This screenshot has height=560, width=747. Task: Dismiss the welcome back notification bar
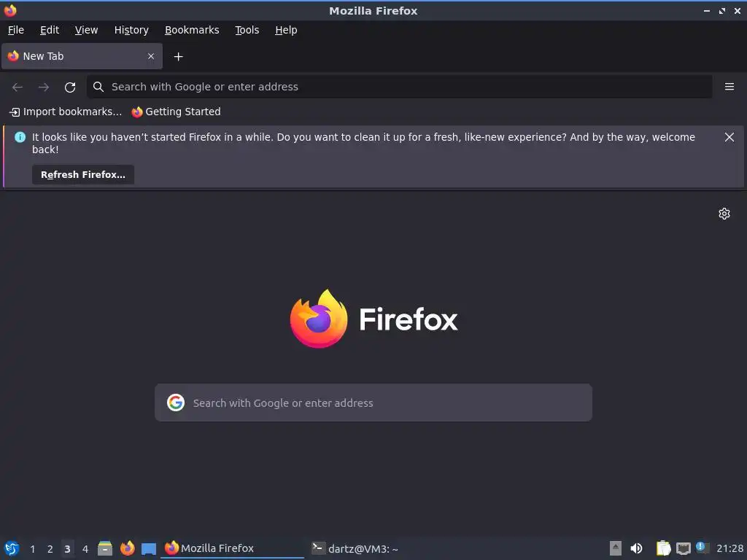729,137
